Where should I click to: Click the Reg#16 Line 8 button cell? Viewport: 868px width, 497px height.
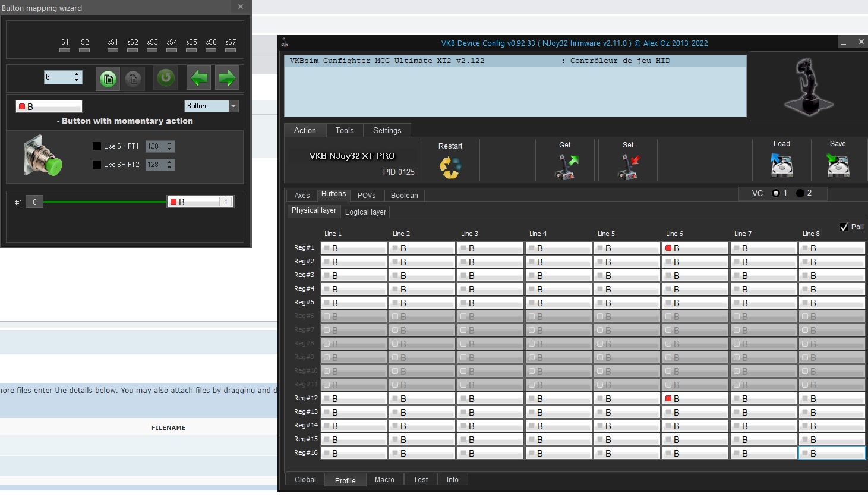point(832,453)
